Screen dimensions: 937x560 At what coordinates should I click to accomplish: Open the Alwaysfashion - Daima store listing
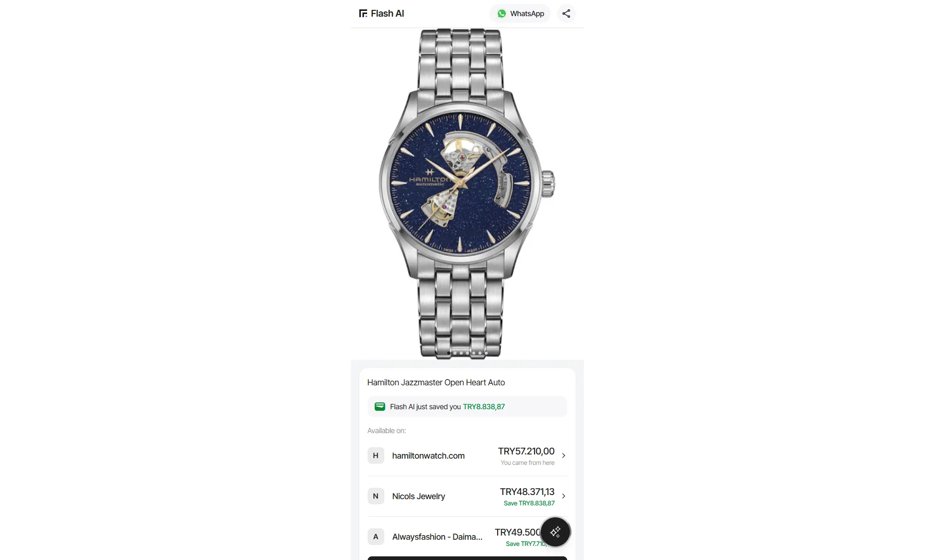[467, 537]
